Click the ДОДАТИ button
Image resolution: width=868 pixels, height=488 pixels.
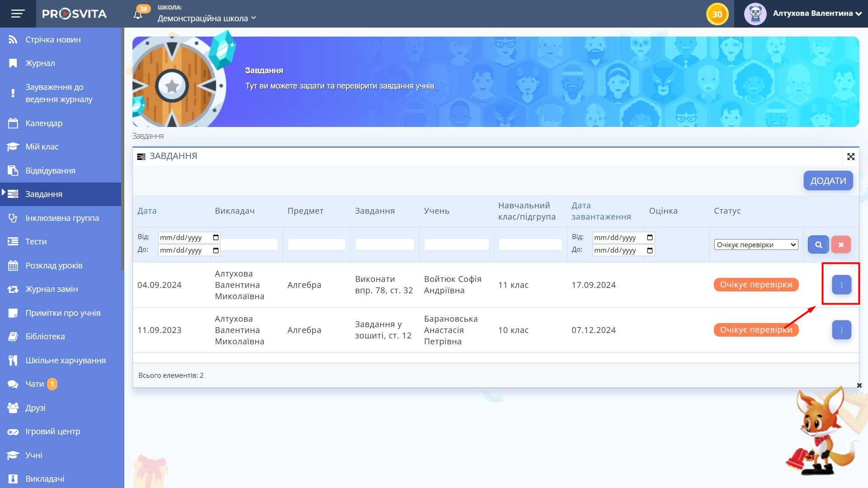pyautogui.click(x=828, y=181)
